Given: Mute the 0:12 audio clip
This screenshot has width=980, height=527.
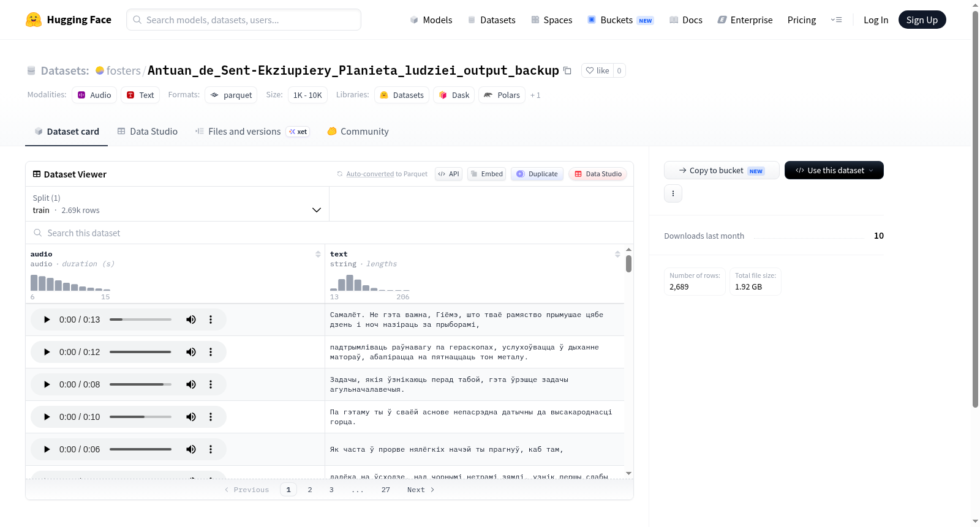Looking at the screenshot, I should pyautogui.click(x=191, y=352).
